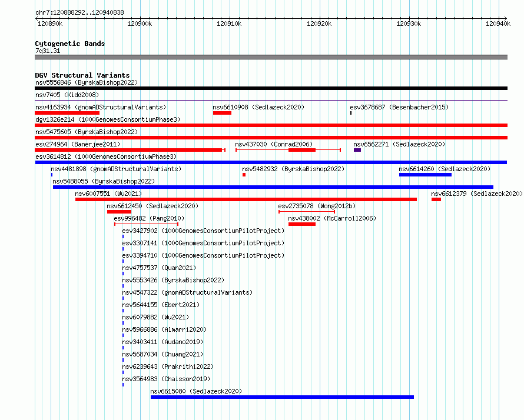Click the nsv4757537 (Quan2021) label

(x=159, y=268)
